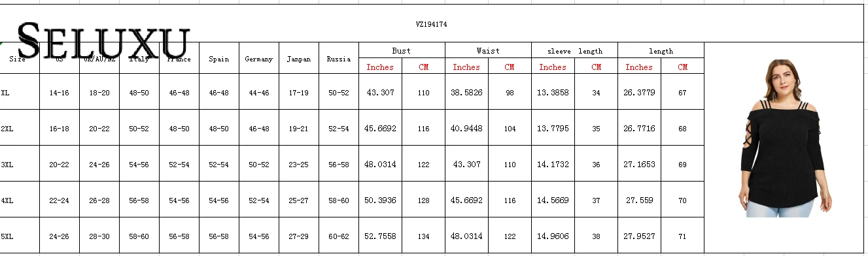Click the sleeve length header cell
The width and height of the screenshot is (868, 256).
click(574, 50)
